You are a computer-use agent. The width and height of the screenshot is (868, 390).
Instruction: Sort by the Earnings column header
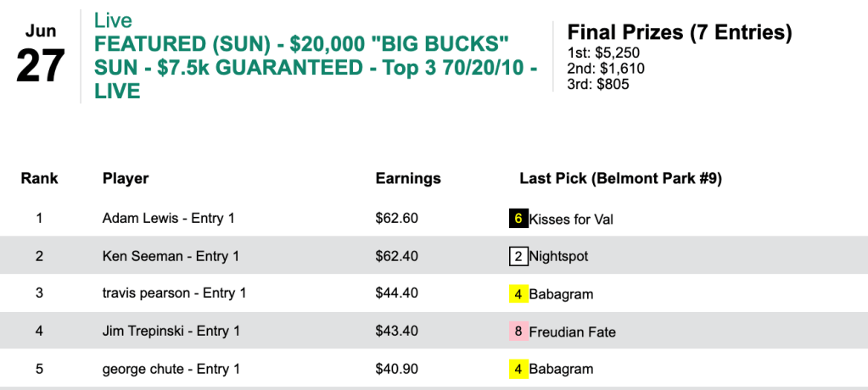(x=408, y=178)
